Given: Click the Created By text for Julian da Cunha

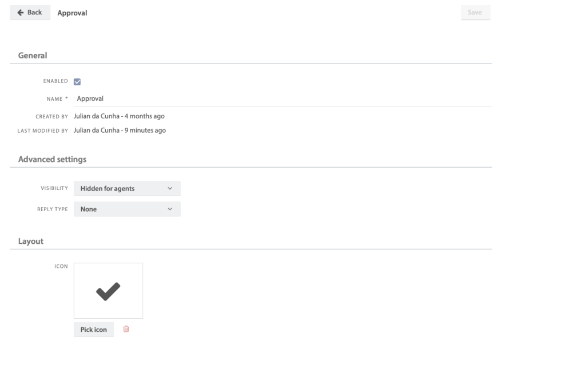Looking at the screenshot, I should click(119, 116).
